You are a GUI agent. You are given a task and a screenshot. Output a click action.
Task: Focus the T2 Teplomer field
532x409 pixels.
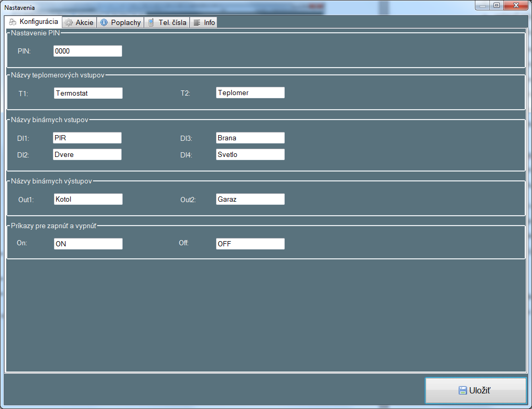[250, 93]
